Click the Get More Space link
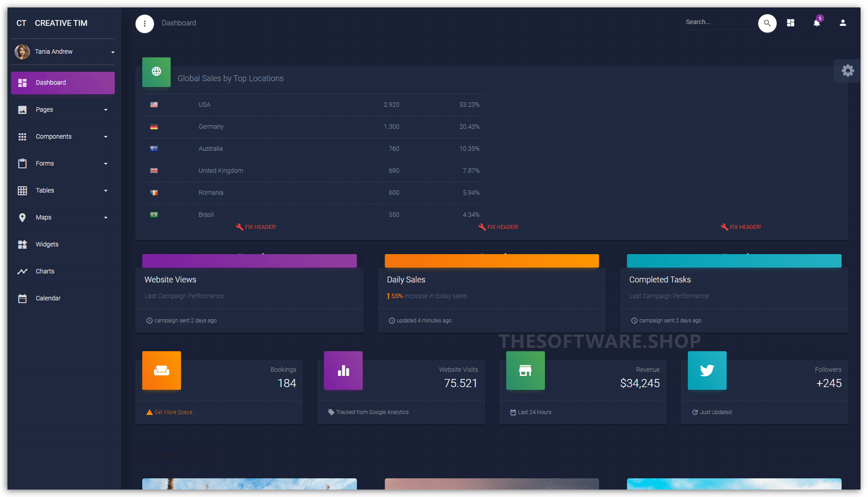The height and width of the screenshot is (497, 868). 175,413
